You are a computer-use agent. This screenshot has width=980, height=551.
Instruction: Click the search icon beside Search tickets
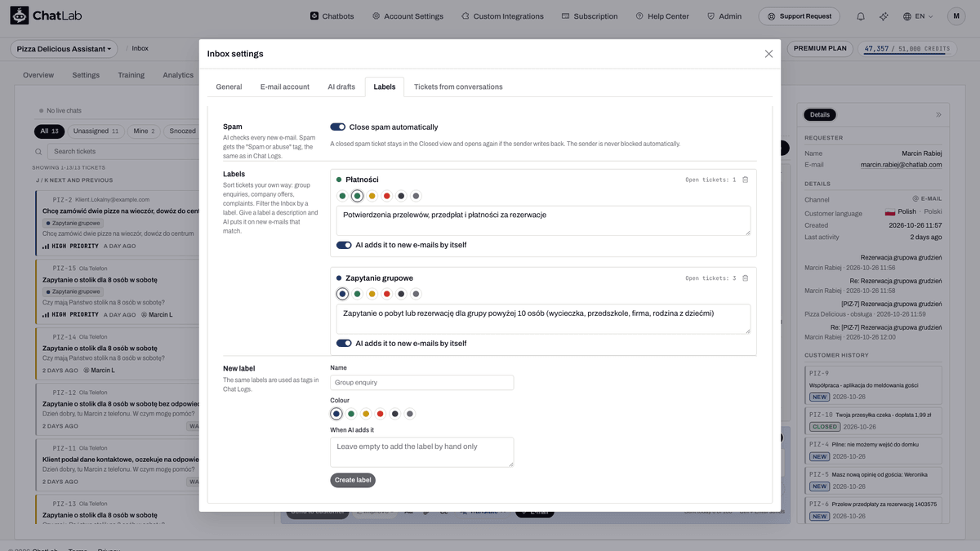pos(38,152)
